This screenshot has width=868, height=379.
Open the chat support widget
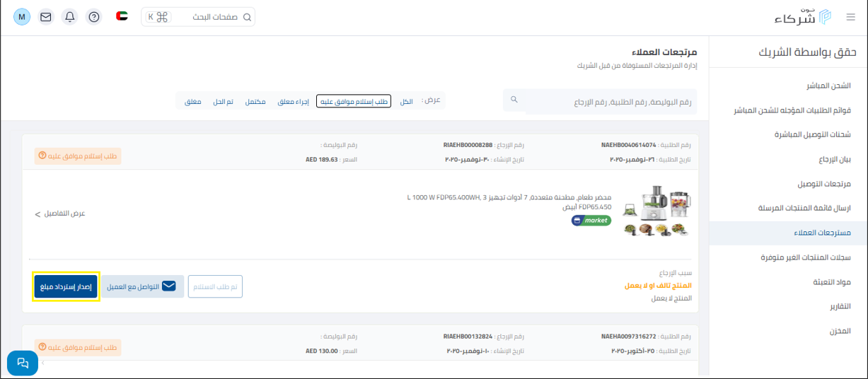23,363
